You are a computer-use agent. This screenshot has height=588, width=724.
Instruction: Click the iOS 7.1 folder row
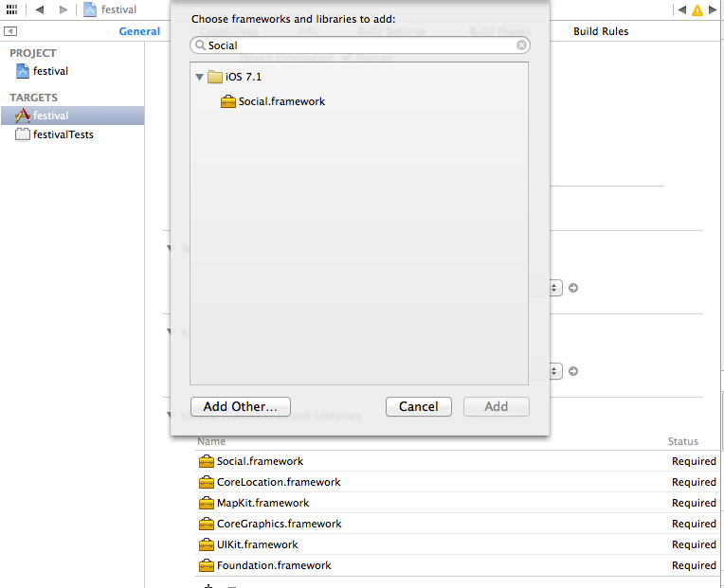click(359, 77)
